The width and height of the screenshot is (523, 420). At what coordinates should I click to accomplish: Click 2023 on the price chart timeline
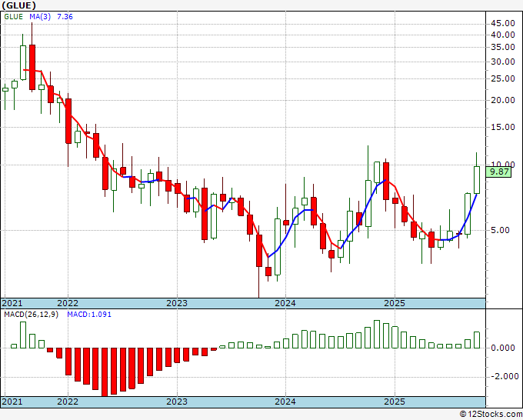pyautogui.click(x=177, y=303)
